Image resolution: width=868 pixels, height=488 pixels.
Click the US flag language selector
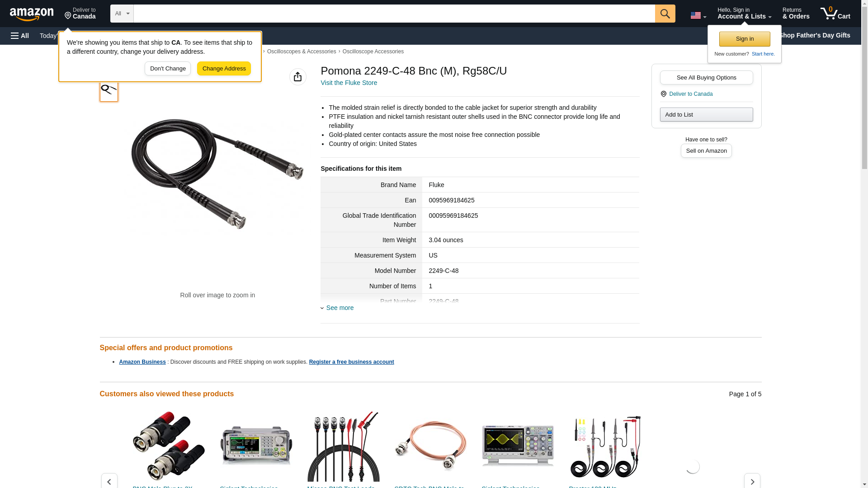[698, 15]
